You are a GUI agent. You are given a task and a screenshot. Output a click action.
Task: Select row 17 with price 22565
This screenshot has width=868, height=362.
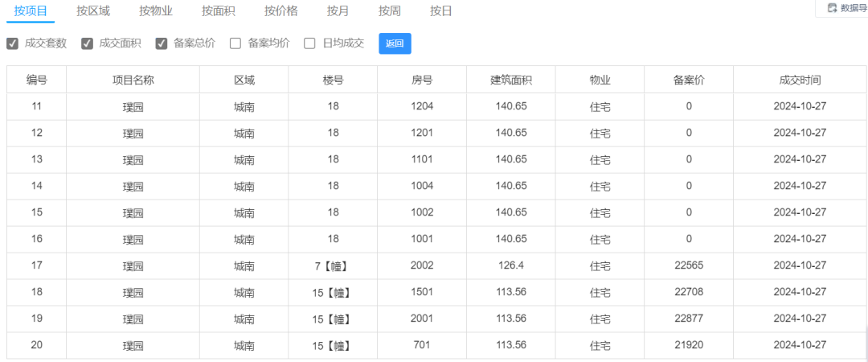tap(689, 265)
